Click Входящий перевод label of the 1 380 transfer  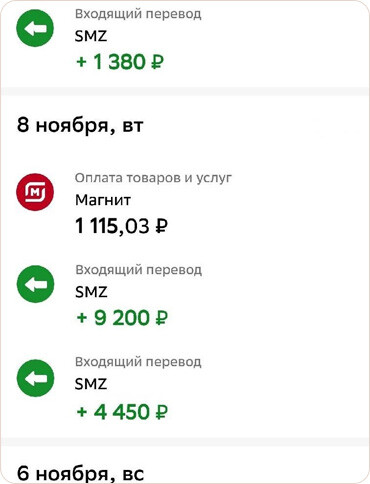pos(138,14)
